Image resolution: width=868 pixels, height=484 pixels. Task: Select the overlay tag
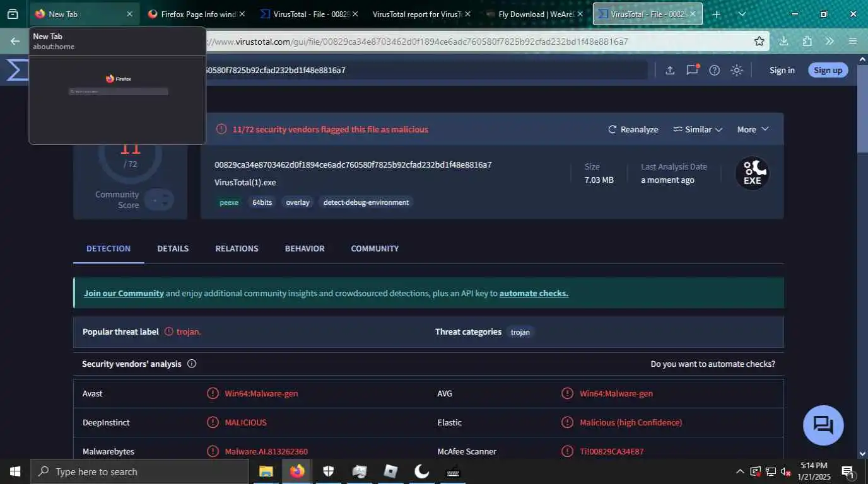(x=298, y=202)
